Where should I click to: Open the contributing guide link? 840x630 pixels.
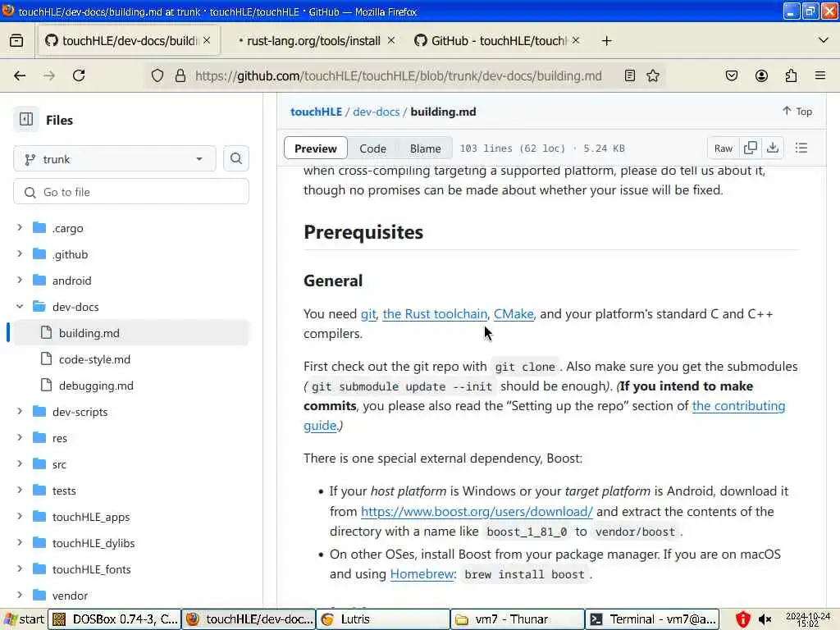click(x=738, y=405)
